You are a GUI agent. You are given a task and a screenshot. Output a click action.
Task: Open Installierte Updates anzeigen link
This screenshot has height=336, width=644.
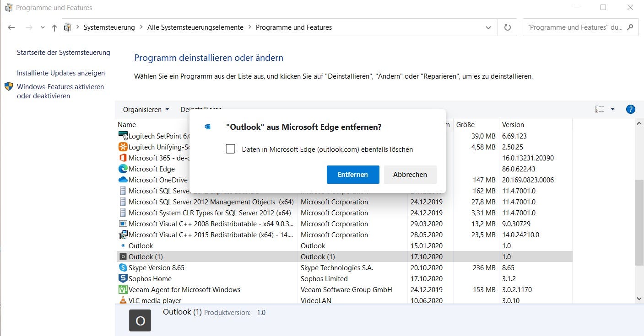pos(61,73)
